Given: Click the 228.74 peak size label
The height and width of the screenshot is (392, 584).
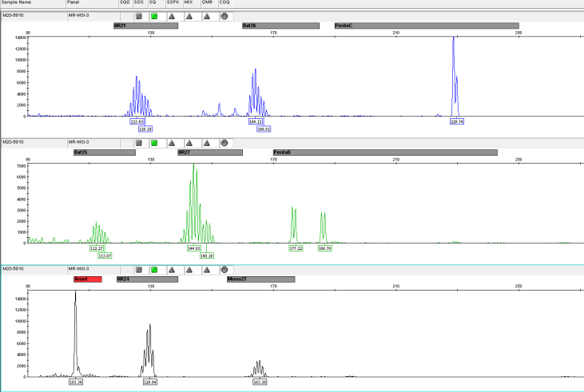Looking at the screenshot, I should click(457, 122).
